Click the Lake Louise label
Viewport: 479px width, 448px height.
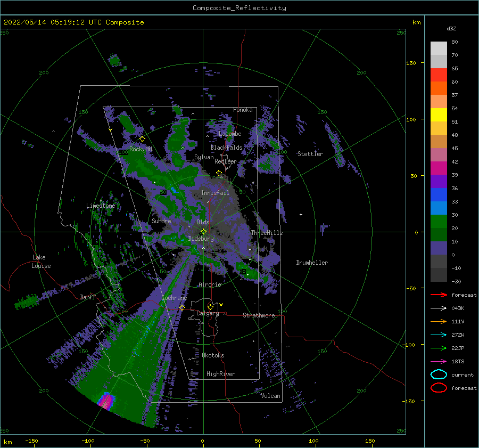coord(41,262)
